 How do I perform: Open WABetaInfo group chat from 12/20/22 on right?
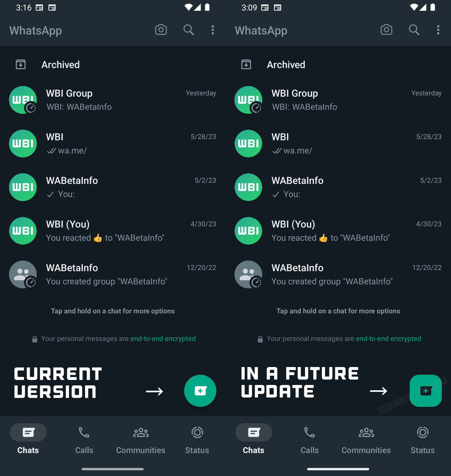[x=338, y=274]
